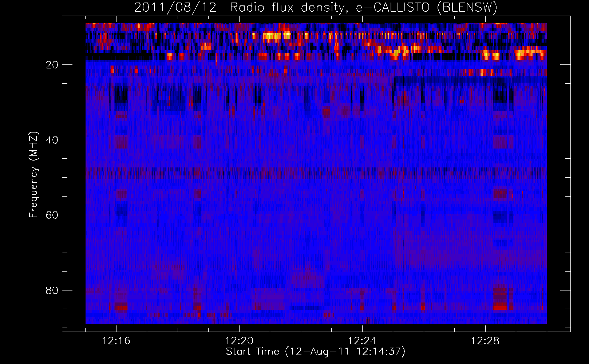
Task: Click the 60 MHz frequency tick label
Action: point(52,215)
